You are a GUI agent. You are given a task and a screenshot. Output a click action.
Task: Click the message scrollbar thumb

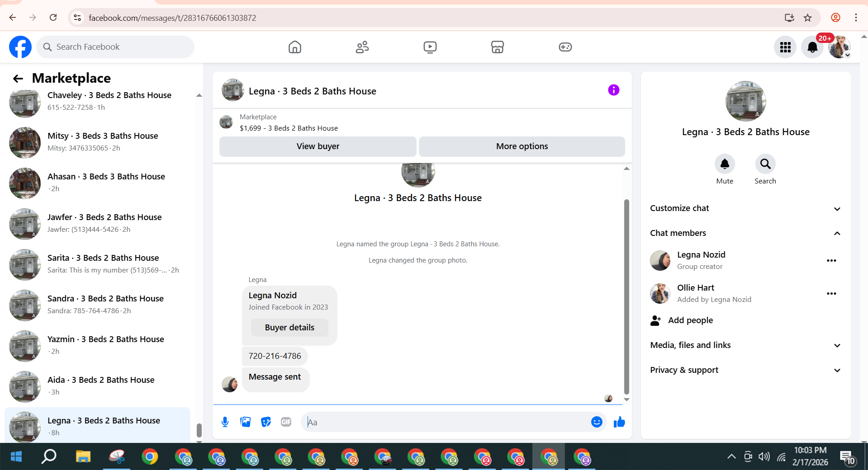[x=626, y=297]
